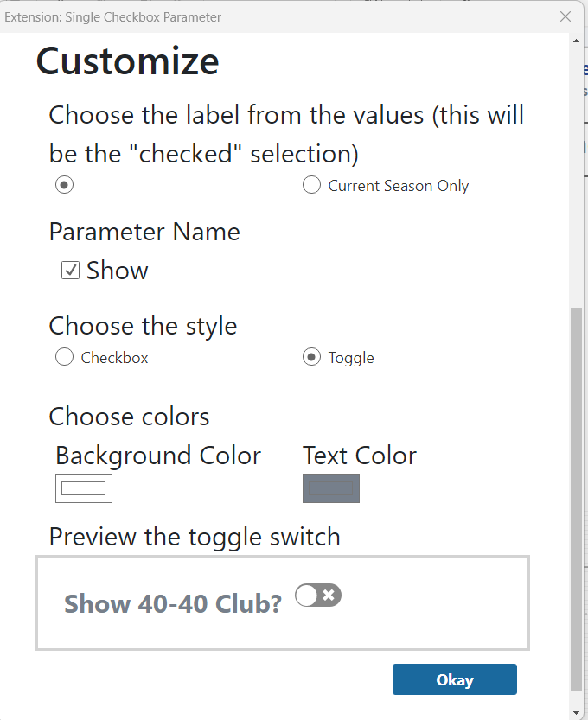Choose the Checkbox style radio button
The image size is (588, 720).
[64, 357]
